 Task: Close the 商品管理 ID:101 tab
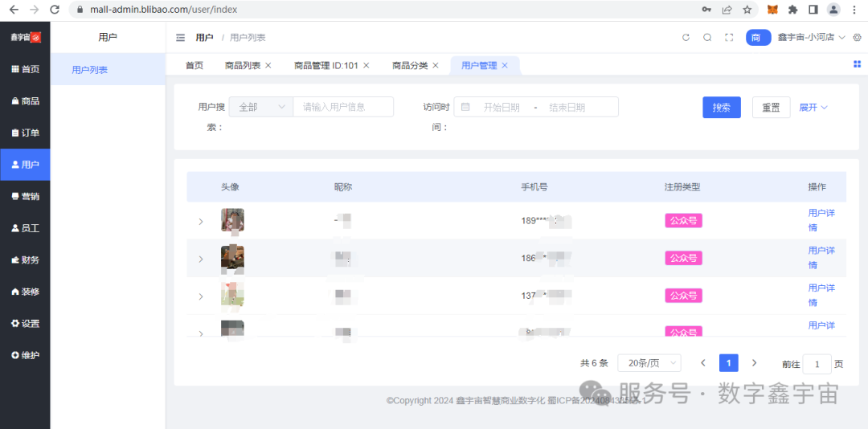[x=366, y=65]
